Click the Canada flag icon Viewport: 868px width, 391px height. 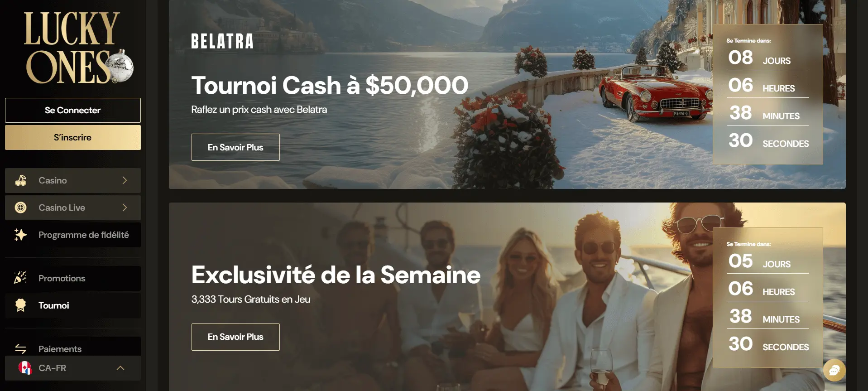(25, 368)
